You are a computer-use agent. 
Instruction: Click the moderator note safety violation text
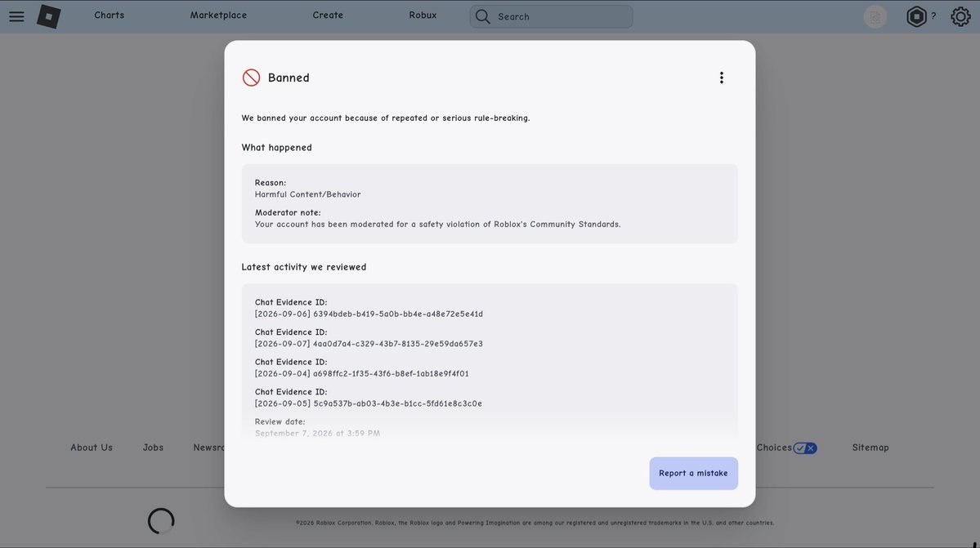click(437, 224)
